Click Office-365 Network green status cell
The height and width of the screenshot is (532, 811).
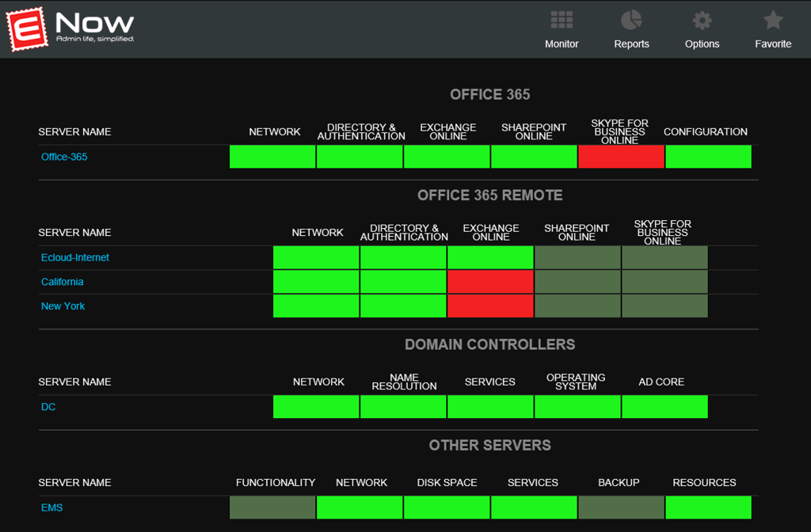[272, 157]
